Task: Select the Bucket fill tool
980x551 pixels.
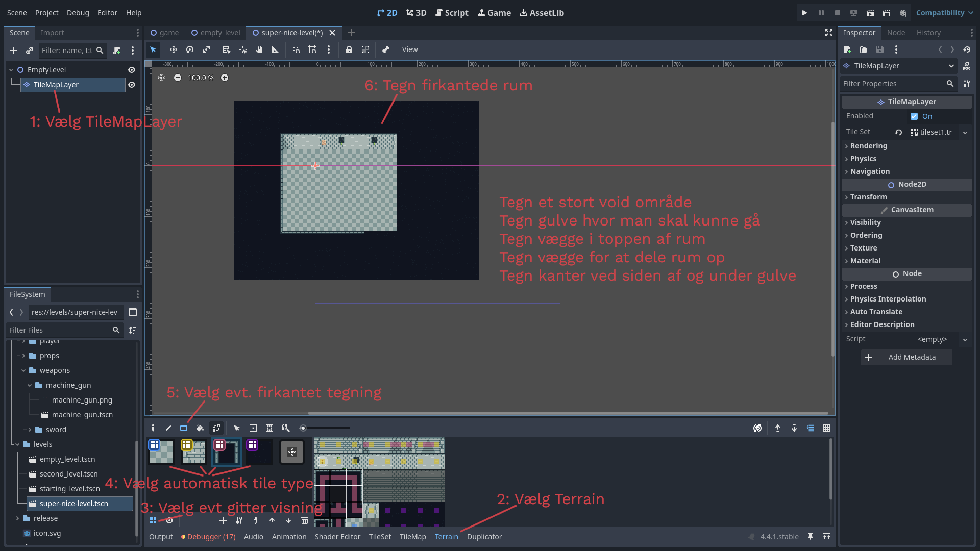Action: pos(200,428)
